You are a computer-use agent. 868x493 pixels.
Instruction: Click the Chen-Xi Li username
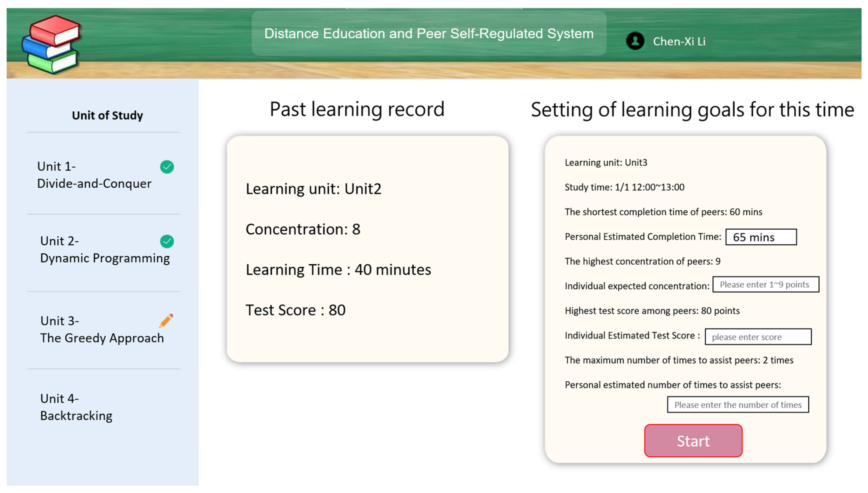[x=679, y=41]
